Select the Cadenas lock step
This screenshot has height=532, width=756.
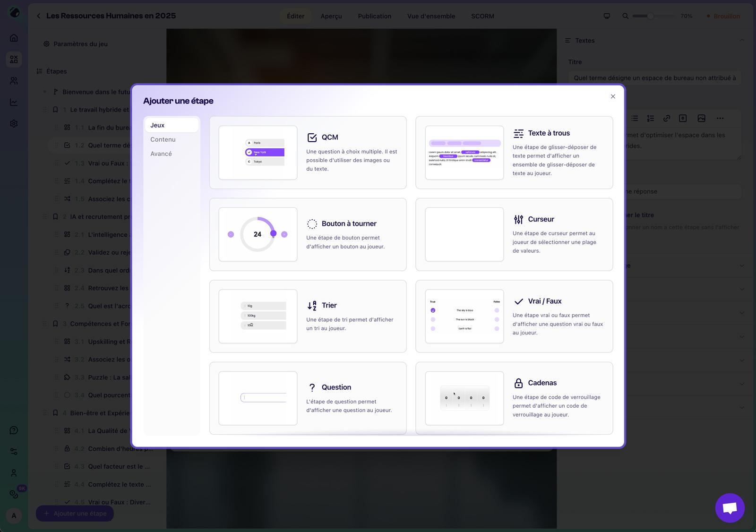tap(514, 398)
